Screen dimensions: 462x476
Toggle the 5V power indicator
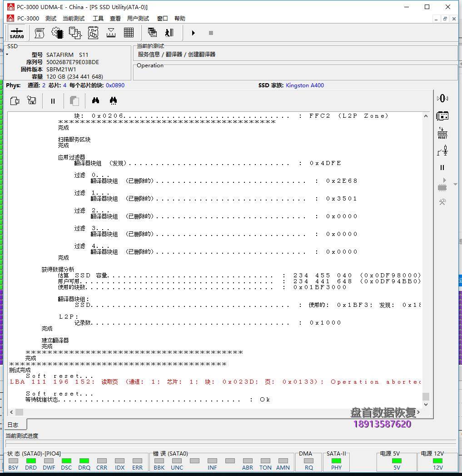[397, 461]
